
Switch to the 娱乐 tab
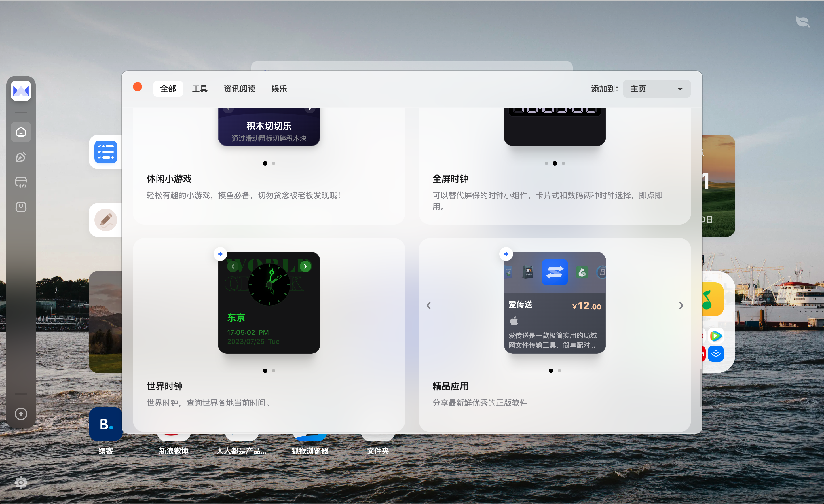(279, 88)
